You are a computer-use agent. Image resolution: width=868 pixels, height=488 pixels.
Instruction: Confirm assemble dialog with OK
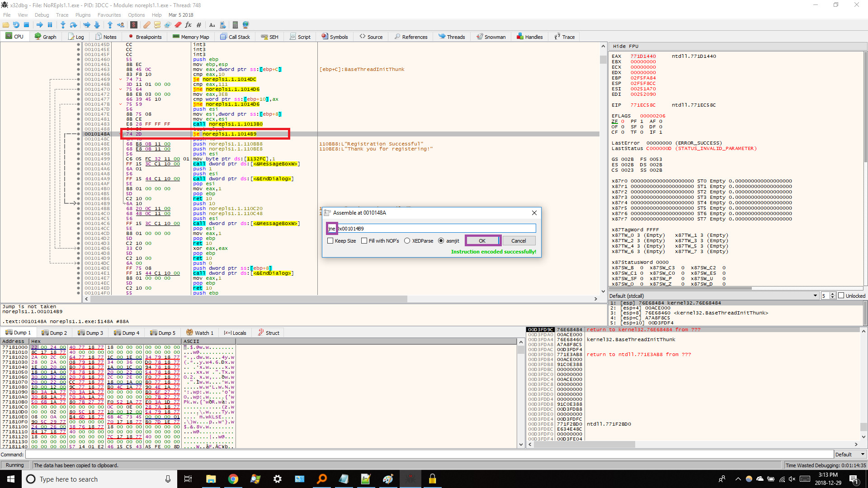[x=482, y=241]
